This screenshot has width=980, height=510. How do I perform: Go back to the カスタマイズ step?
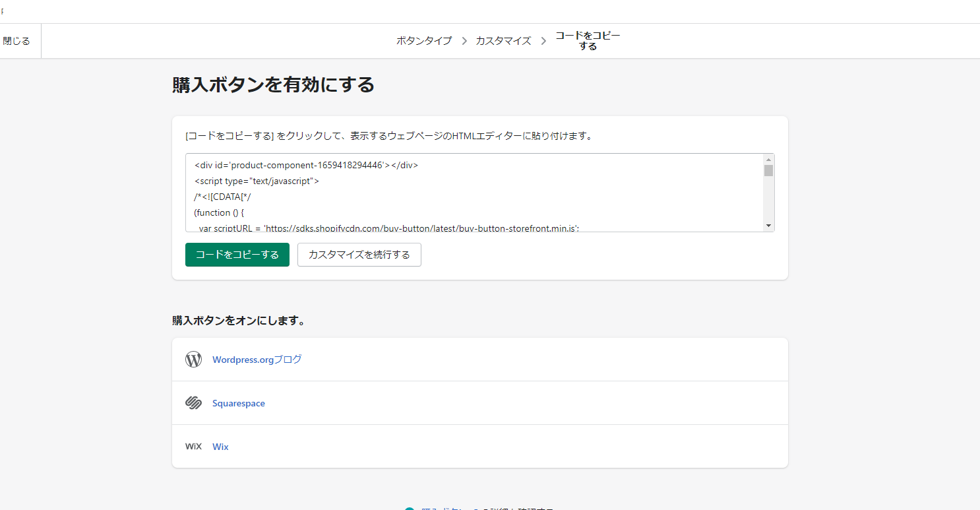tap(503, 41)
